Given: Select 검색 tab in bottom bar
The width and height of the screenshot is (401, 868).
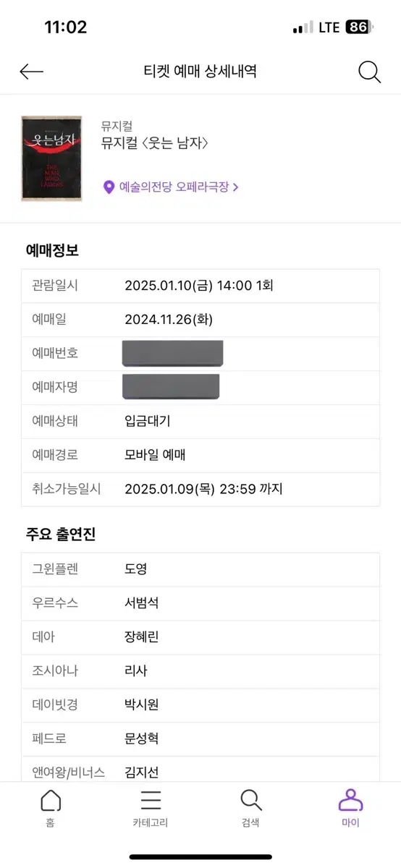Looking at the screenshot, I should click(250, 807).
